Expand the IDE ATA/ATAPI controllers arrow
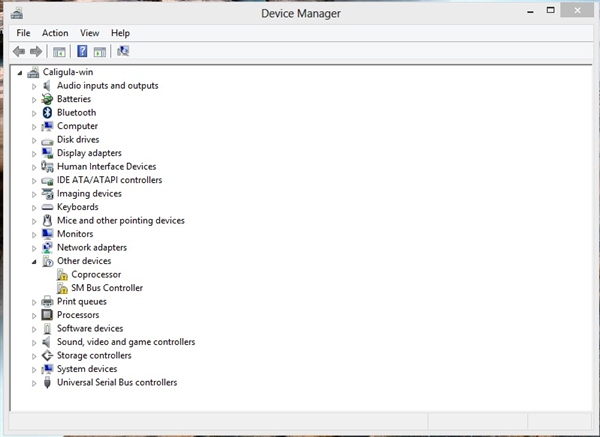Screen dimensions: 600x437 click(34, 181)
